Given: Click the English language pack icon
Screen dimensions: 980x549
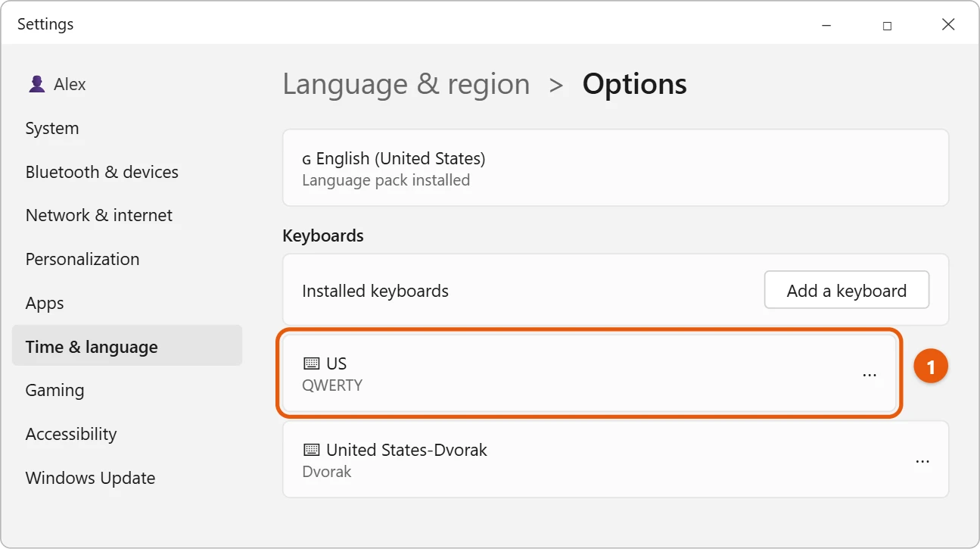Looking at the screenshot, I should pyautogui.click(x=306, y=160).
